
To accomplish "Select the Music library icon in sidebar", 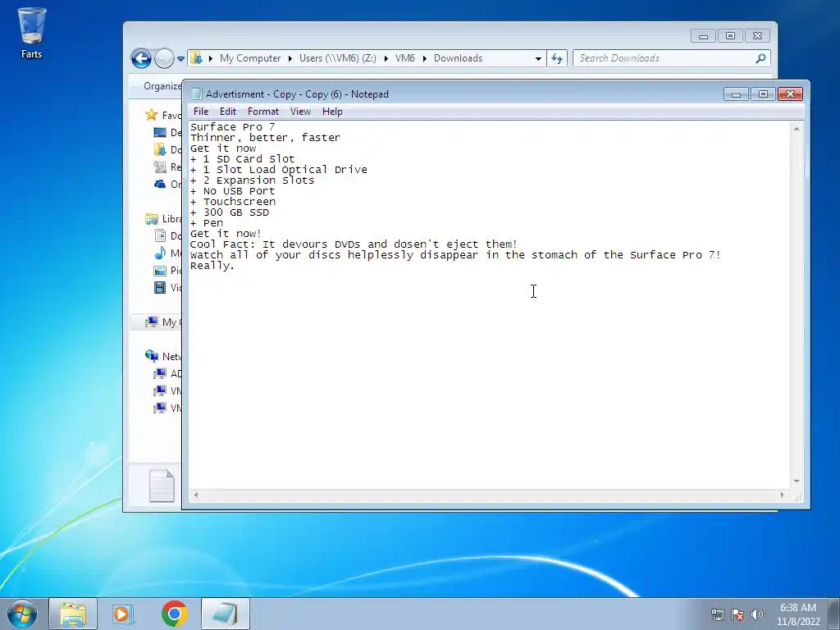I will click(160, 253).
